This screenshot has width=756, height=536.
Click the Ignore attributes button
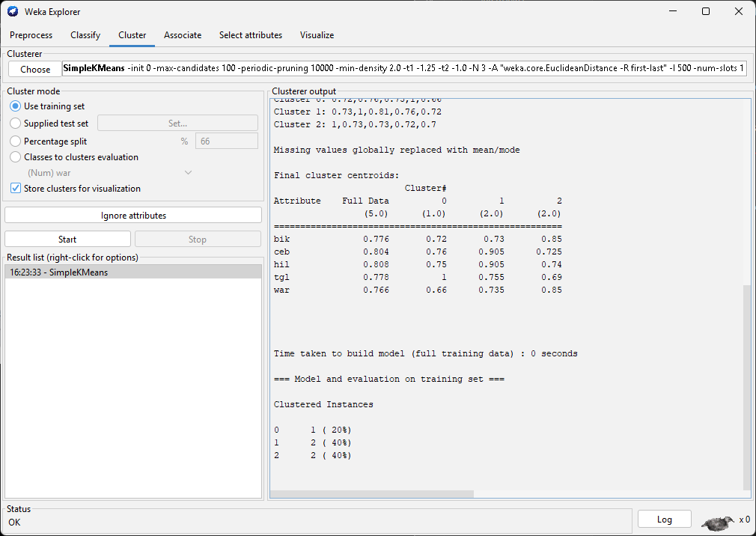(x=133, y=215)
